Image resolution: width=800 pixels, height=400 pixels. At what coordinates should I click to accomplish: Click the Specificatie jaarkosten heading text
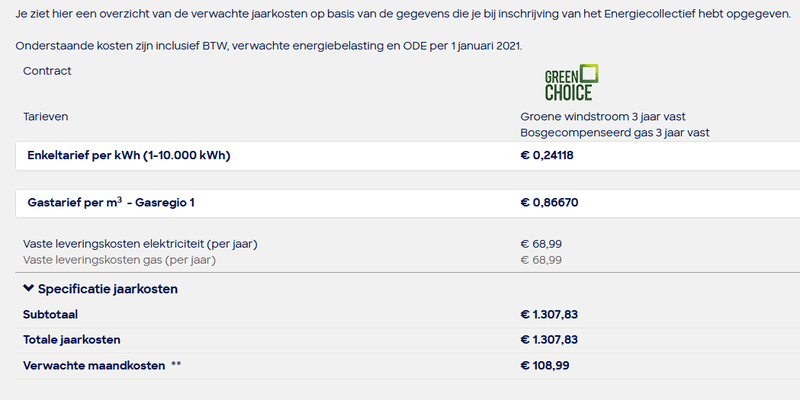coord(108,289)
